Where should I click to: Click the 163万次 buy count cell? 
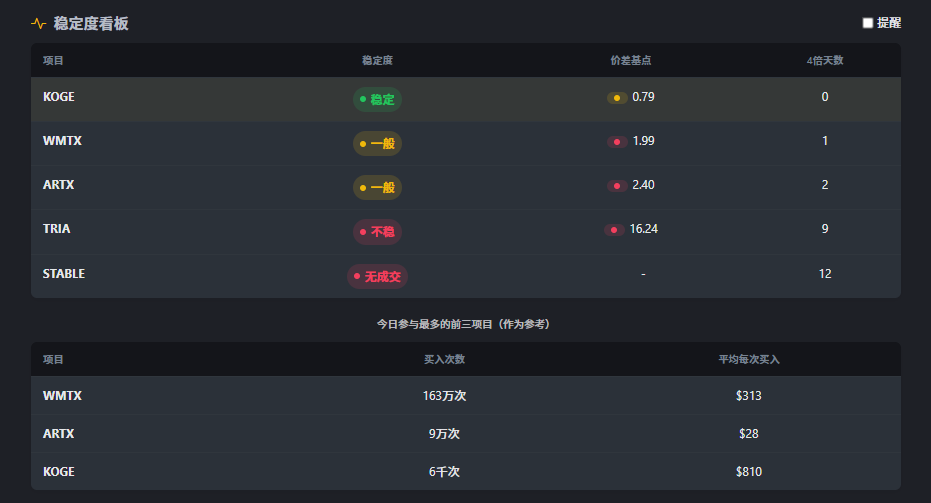click(444, 396)
